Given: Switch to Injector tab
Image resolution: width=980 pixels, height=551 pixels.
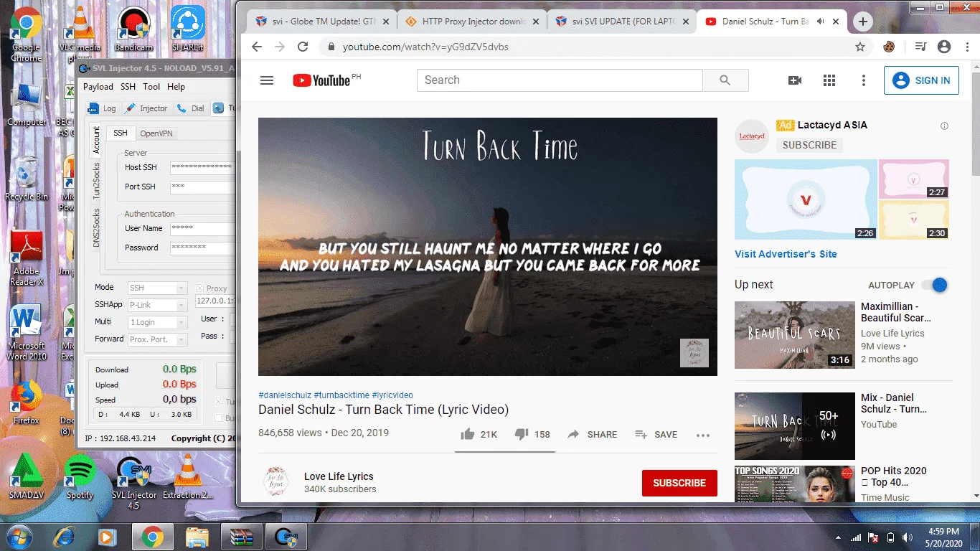Looking at the screenshot, I should click(146, 108).
